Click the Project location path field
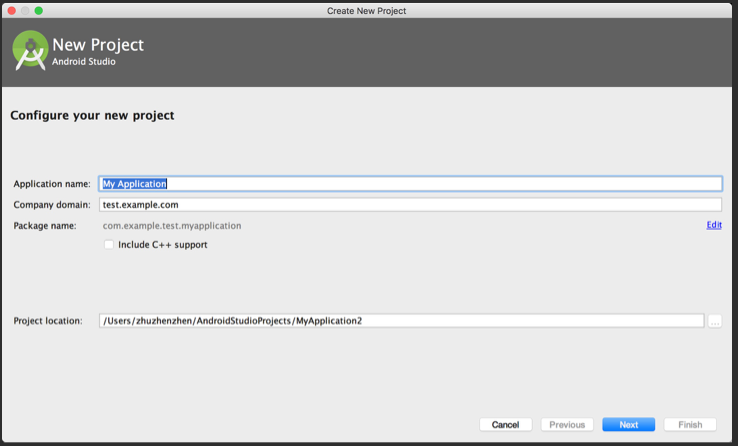 tap(401, 321)
